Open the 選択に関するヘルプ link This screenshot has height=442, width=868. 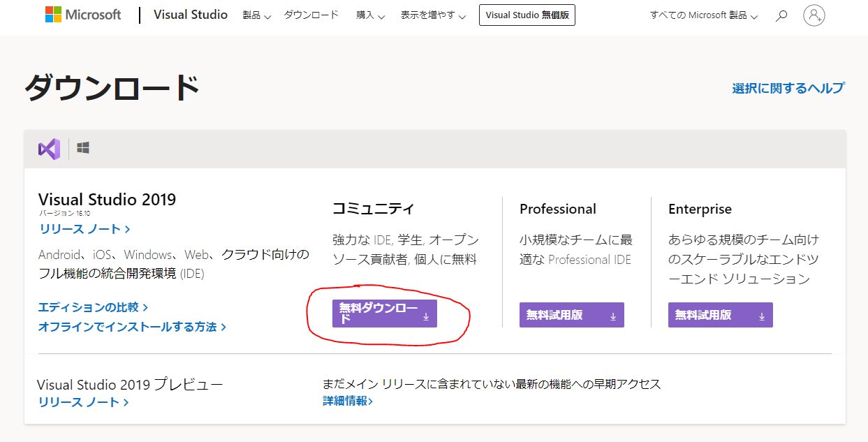(788, 88)
